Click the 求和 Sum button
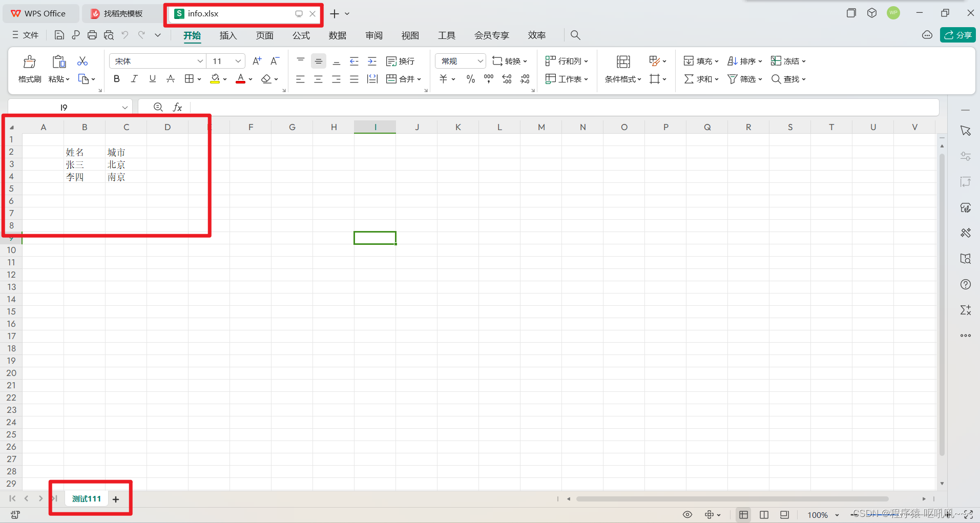This screenshot has height=523, width=980. pyautogui.click(x=701, y=79)
